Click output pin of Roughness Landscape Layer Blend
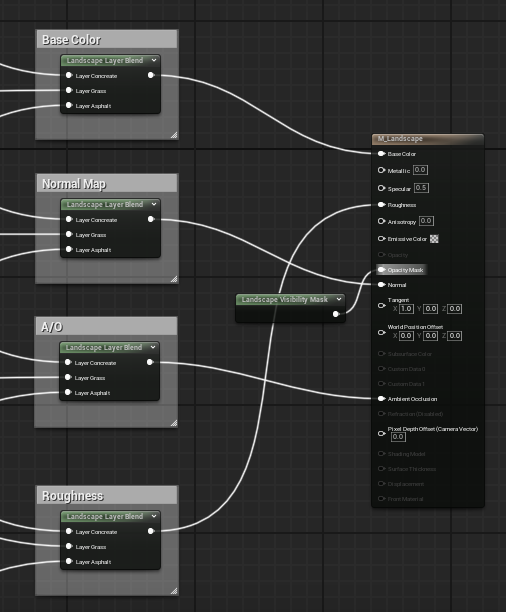This screenshot has height=612, width=506. (151, 531)
